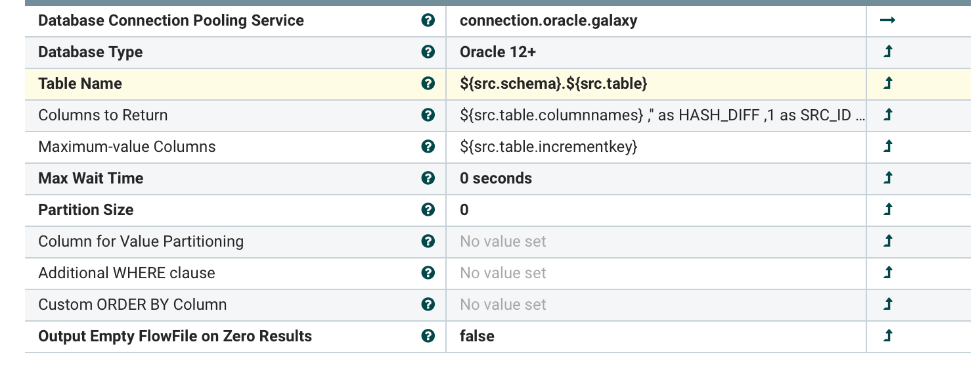Click the arrow icon in Partition Size row
Image resolution: width=980 pixels, height=367 pixels.
click(888, 210)
